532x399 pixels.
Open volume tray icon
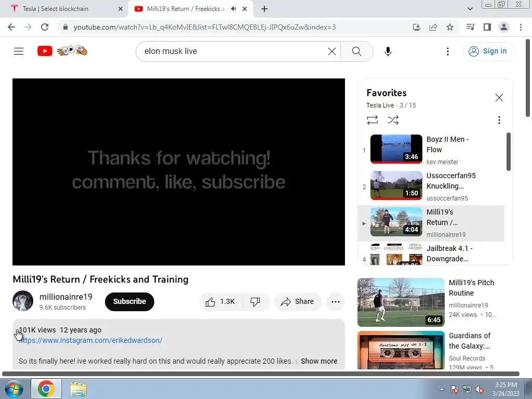coord(480,390)
